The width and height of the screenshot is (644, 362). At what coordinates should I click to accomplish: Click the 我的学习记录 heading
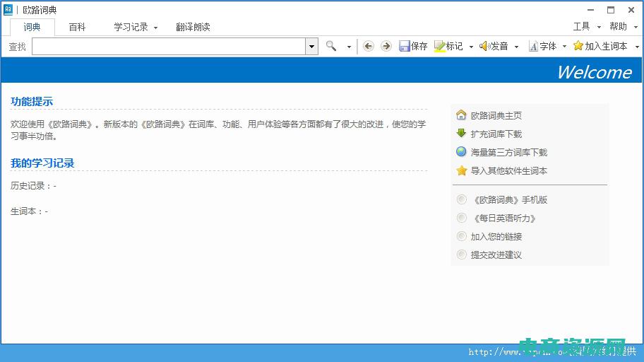(42, 163)
